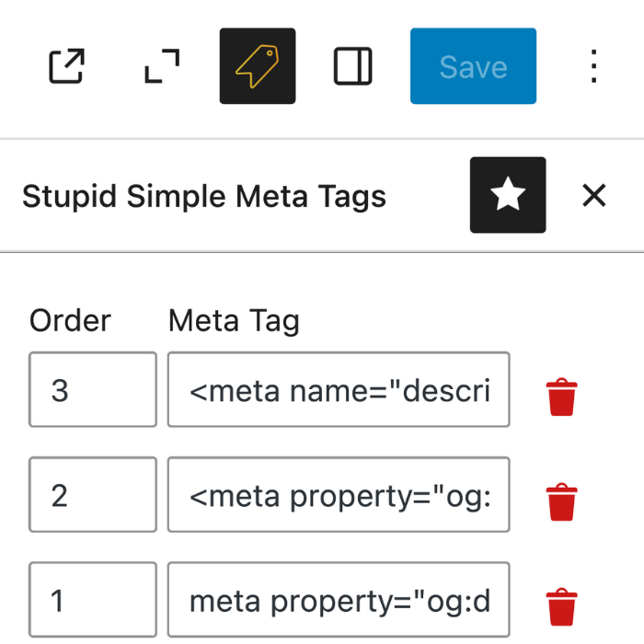
Task: Focus the third meta tag field
Action: click(x=339, y=601)
